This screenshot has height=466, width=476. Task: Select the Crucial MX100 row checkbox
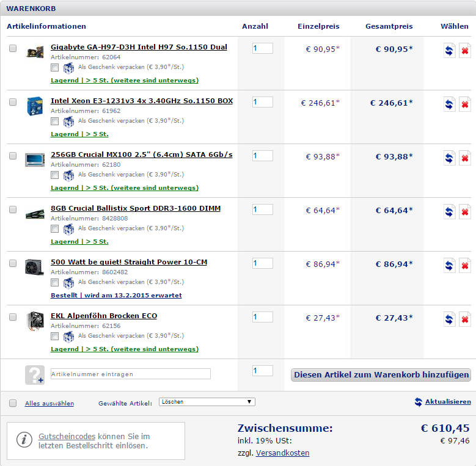click(13, 156)
